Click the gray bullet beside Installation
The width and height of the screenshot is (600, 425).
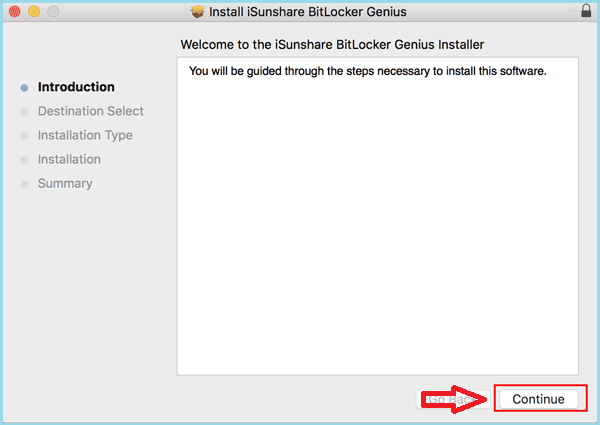24,160
